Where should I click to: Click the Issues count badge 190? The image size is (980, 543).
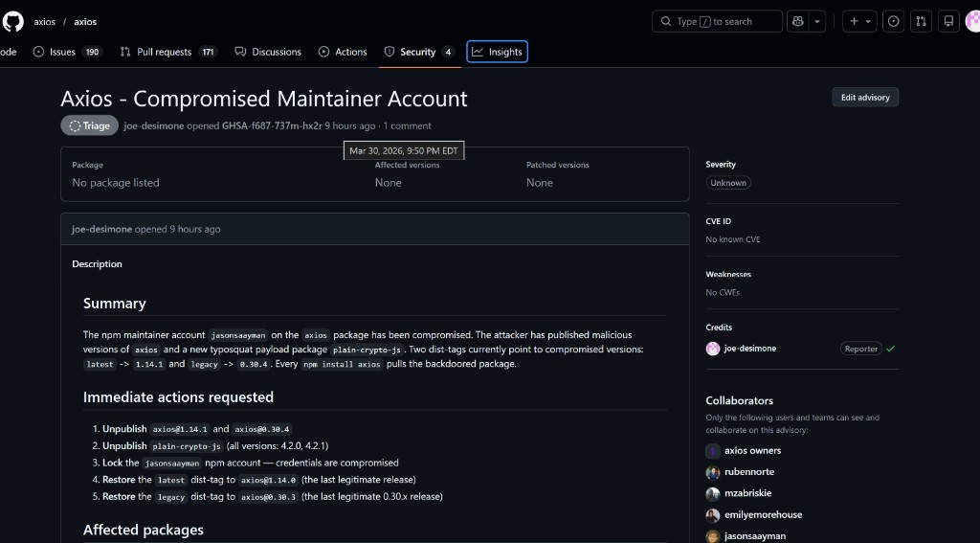pyautogui.click(x=92, y=52)
